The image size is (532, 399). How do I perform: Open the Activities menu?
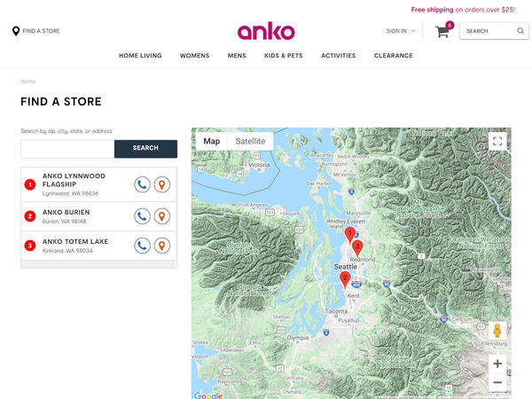point(339,56)
